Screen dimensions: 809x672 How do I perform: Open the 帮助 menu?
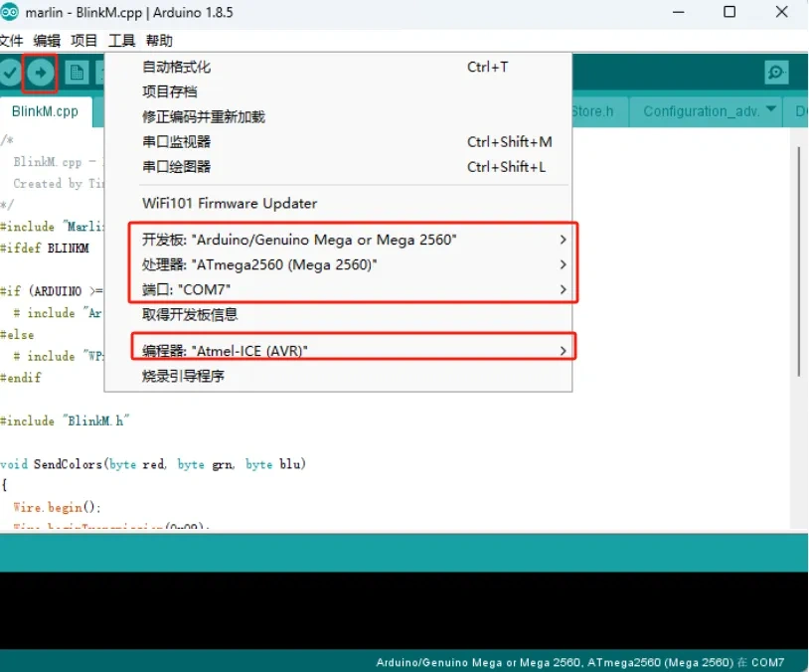tap(159, 41)
